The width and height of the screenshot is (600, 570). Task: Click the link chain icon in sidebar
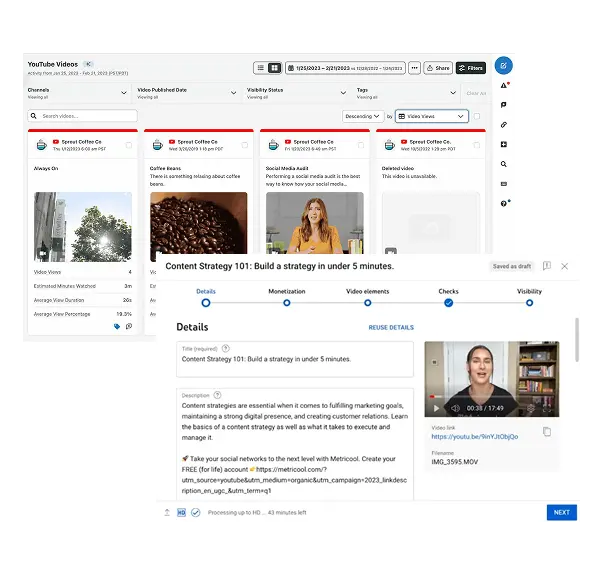pyautogui.click(x=504, y=125)
